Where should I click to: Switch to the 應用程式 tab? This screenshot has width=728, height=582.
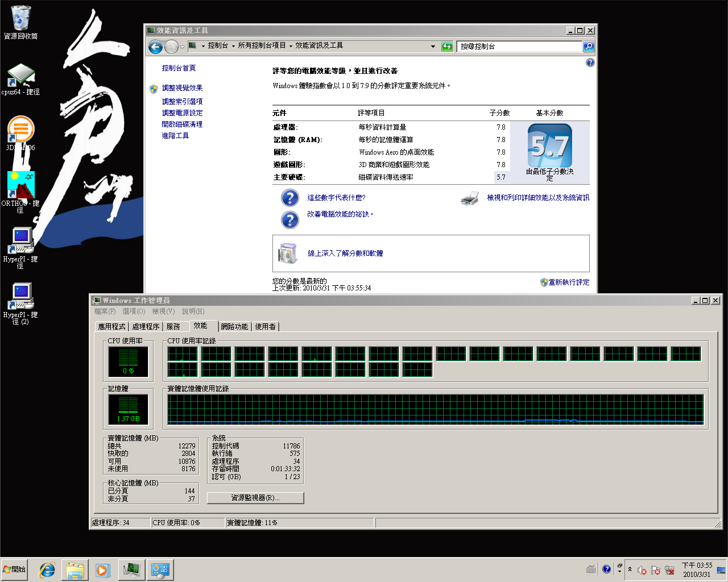click(x=111, y=327)
